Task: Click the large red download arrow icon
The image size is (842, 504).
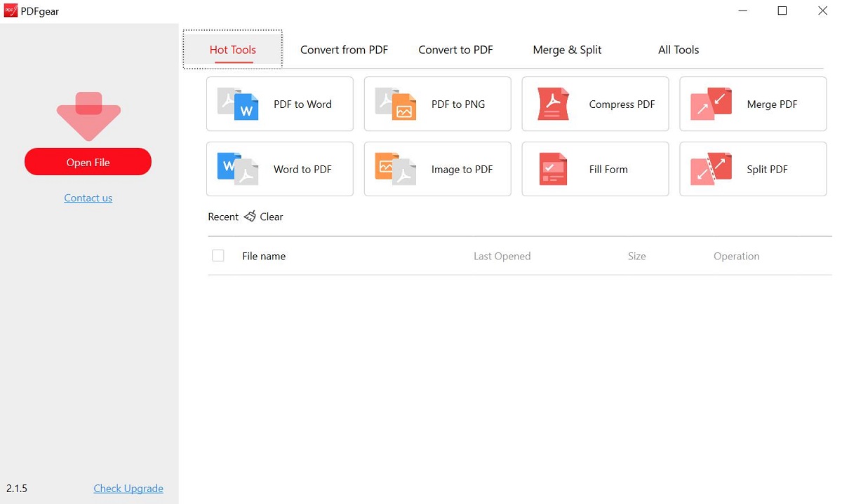Action: click(x=88, y=116)
